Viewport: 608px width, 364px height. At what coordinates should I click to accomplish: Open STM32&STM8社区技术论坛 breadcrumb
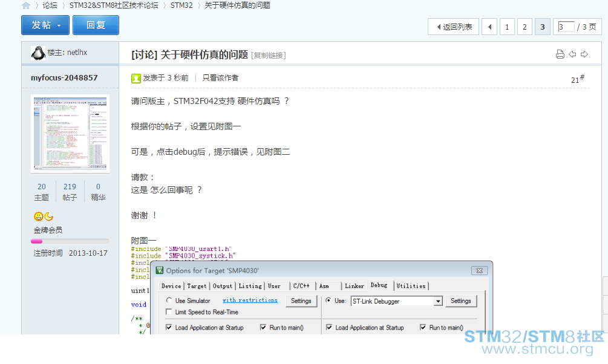114,5
